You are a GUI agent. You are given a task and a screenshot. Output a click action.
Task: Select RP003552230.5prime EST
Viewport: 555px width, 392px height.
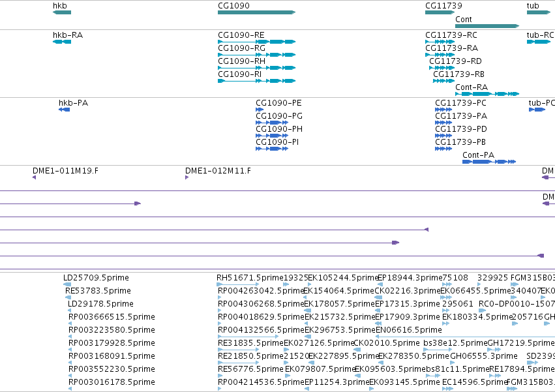[70, 376]
